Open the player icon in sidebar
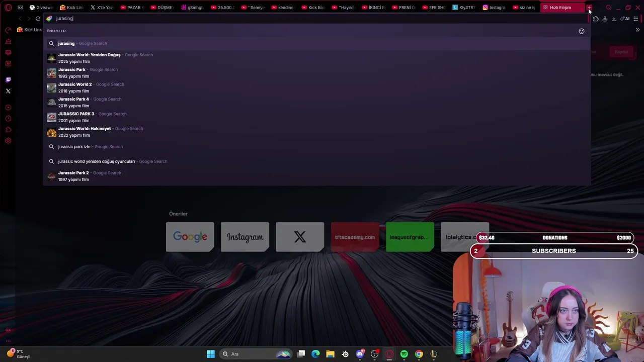644x362 pixels. 8,108
